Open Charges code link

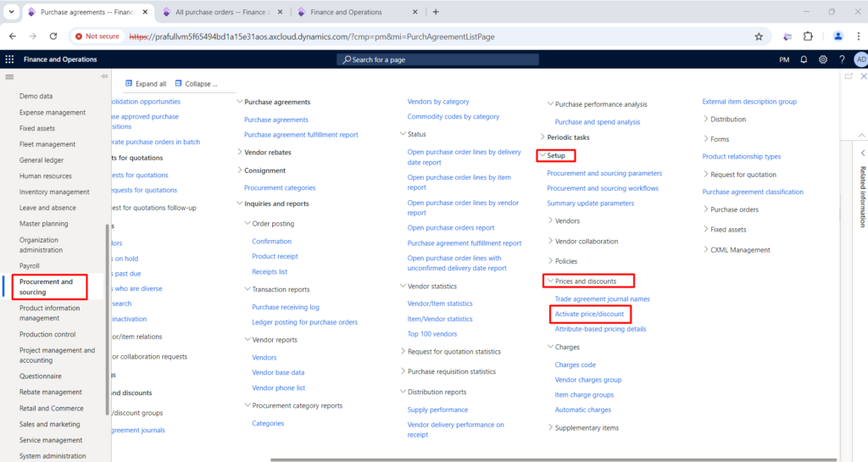pos(576,365)
